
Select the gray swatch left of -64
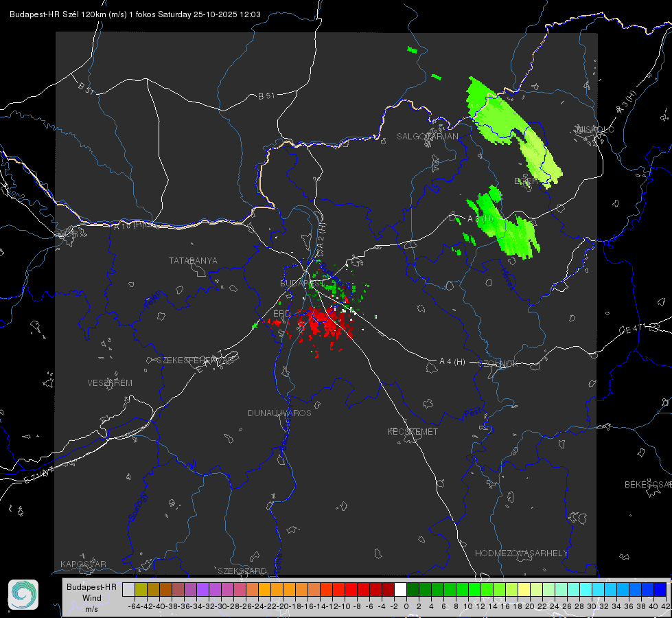pyautogui.click(x=128, y=589)
